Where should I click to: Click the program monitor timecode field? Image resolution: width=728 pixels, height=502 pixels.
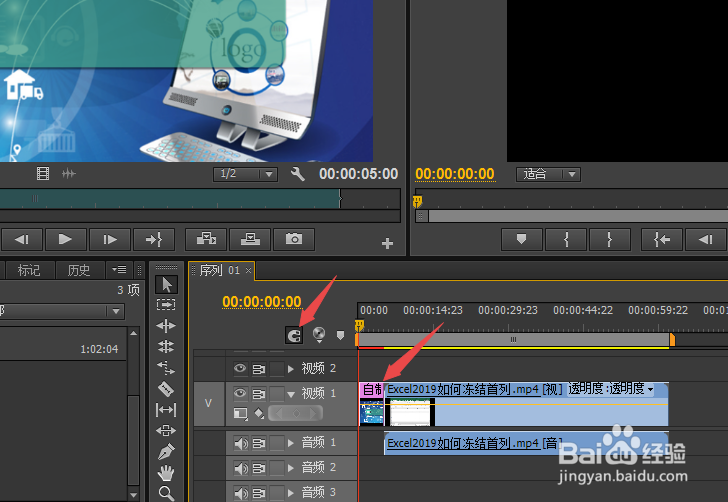(455, 174)
